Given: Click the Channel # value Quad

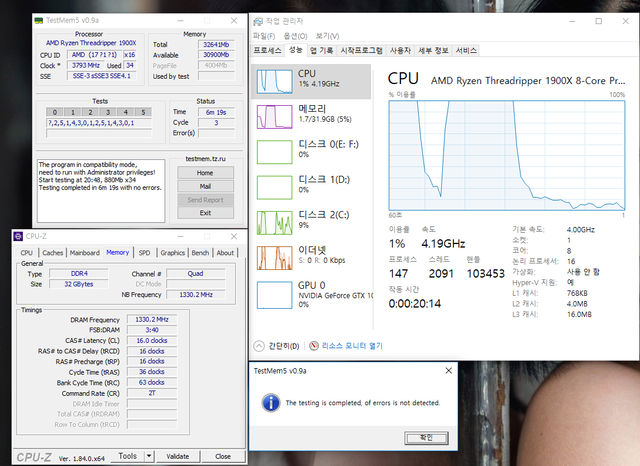Looking at the screenshot, I should (196, 273).
